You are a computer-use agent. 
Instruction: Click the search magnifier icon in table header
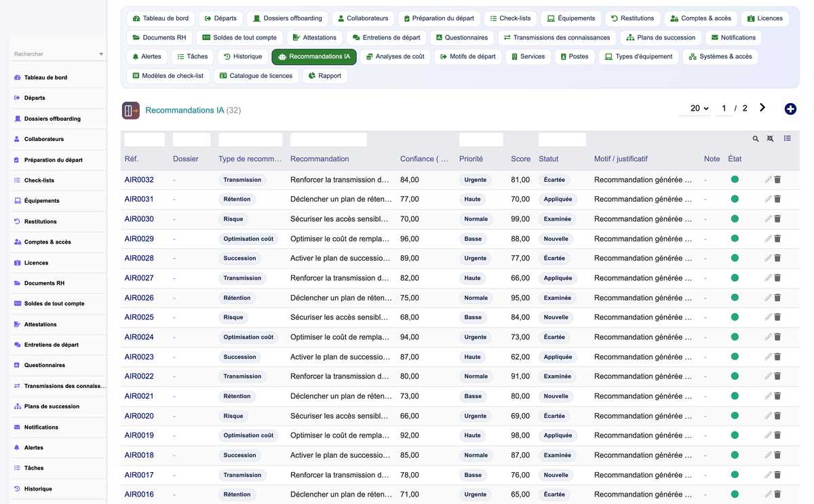click(x=756, y=139)
